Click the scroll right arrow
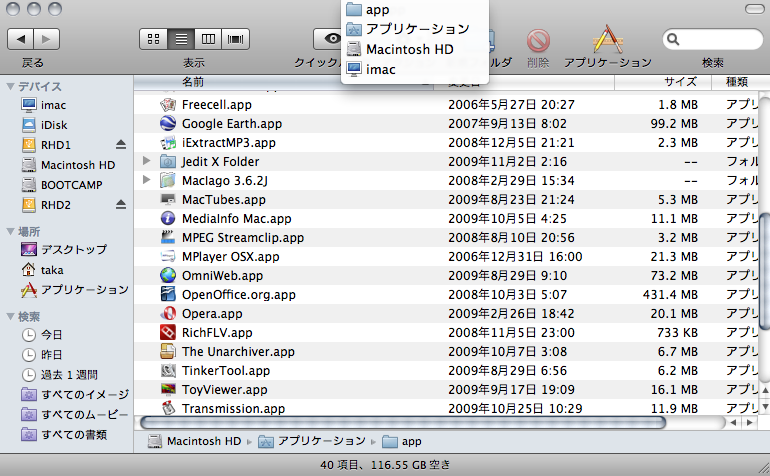This screenshot has height=476, width=770. coord(750,422)
